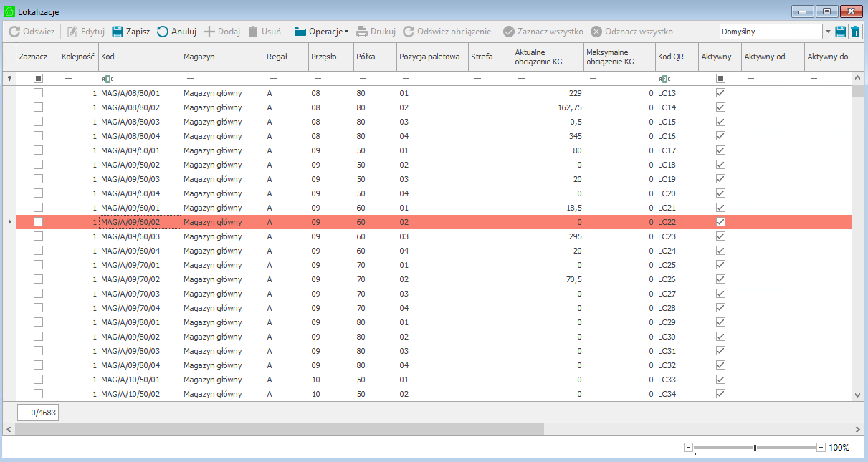Click the vertical scrollbar down arrow
Screen dimensions: 868x462
pyautogui.click(x=857, y=395)
